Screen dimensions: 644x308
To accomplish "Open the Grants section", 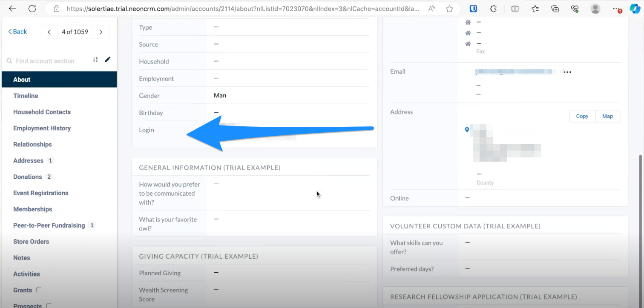I will (x=23, y=290).
